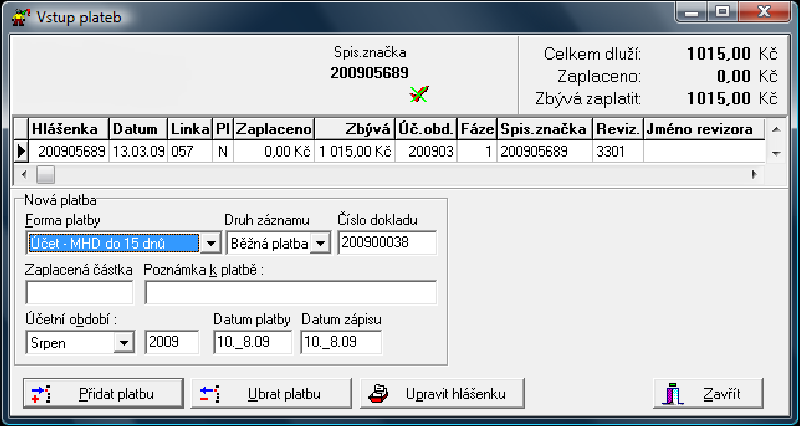Click the Úč.obd. column header

426,129
